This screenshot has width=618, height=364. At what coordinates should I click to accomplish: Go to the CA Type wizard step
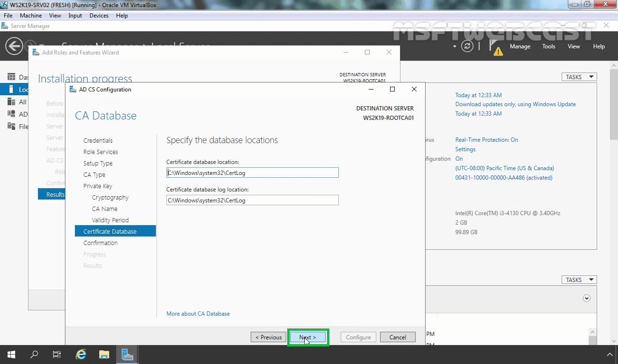click(x=94, y=175)
